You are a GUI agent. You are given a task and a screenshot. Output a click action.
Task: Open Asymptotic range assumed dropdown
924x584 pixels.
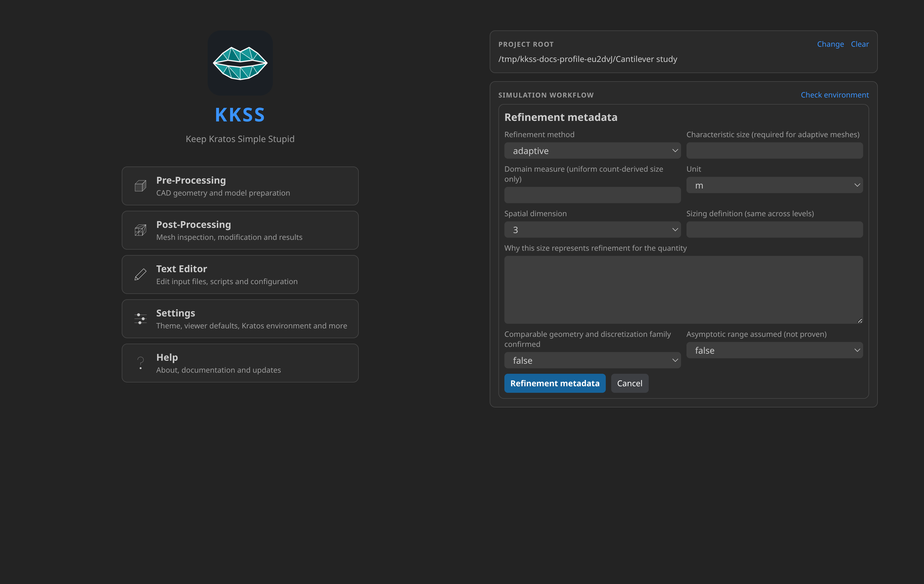(774, 350)
